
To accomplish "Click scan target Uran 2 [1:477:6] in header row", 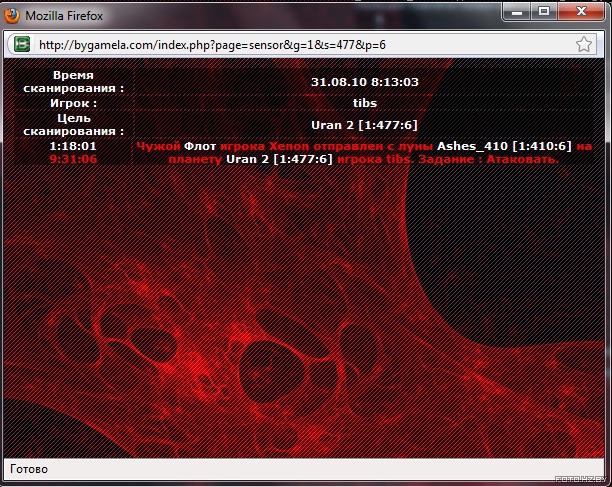I will (x=365, y=125).
